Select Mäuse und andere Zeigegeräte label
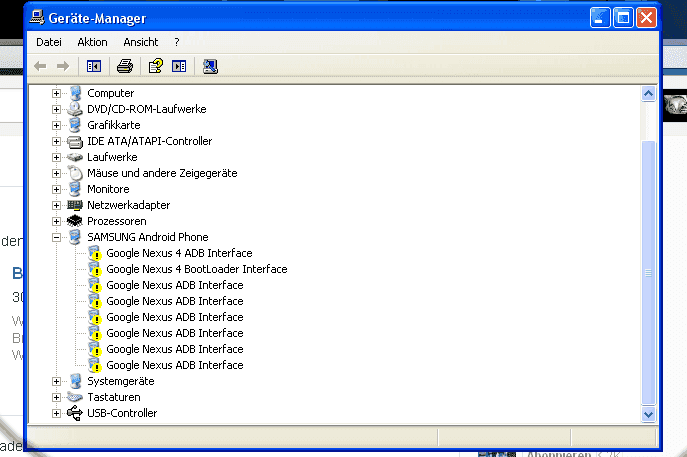The width and height of the screenshot is (687, 457). point(162,173)
